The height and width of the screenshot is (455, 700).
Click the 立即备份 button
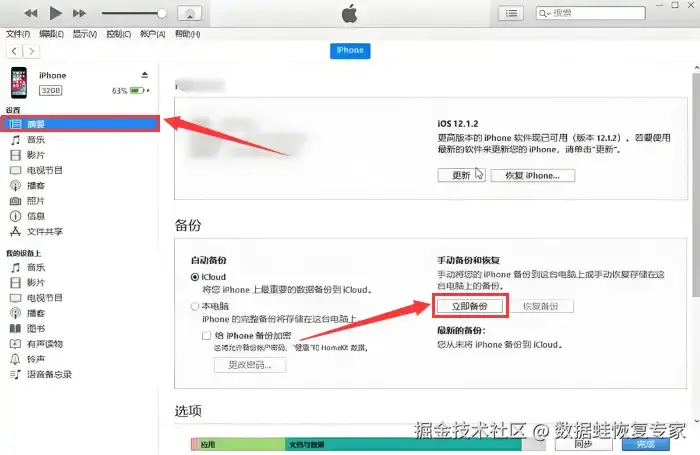[x=470, y=306]
